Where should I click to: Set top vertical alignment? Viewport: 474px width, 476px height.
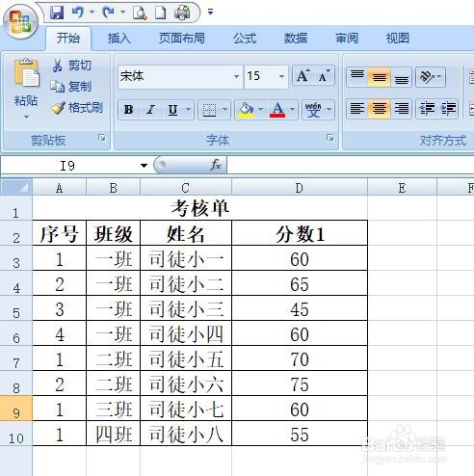[x=357, y=77]
